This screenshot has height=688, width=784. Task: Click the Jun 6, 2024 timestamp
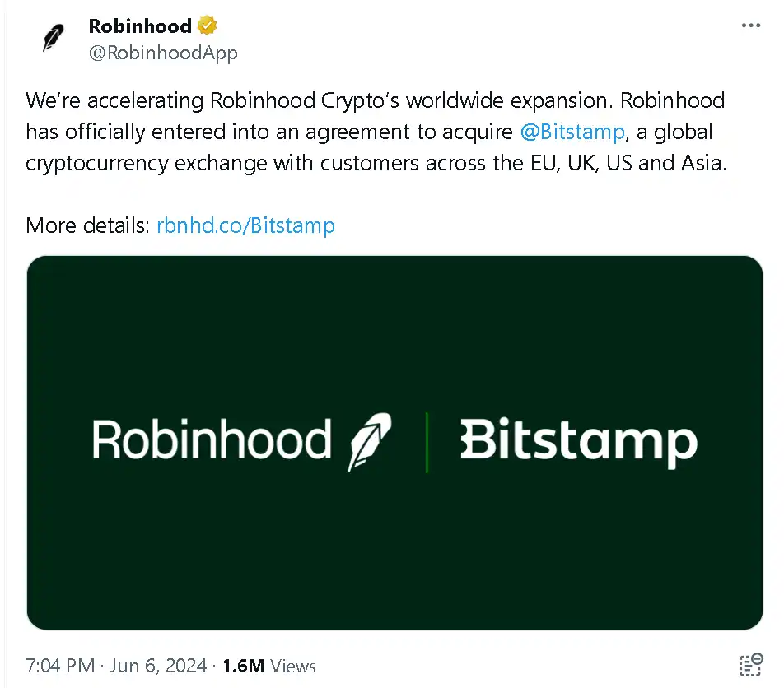point(158,666)
